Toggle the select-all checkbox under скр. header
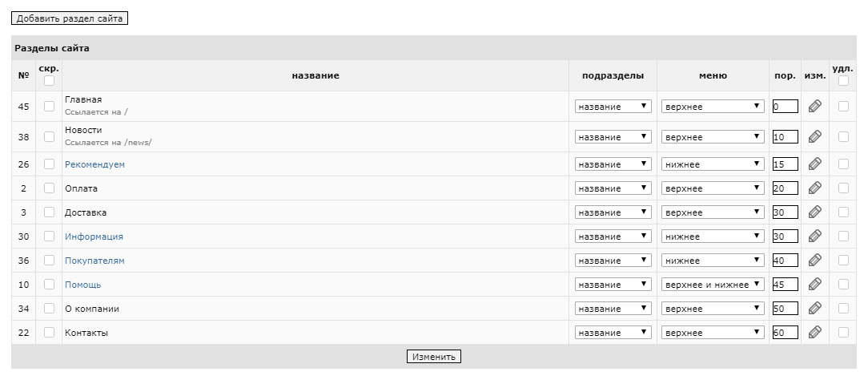868x380 pixels. (x=50, y=81)
